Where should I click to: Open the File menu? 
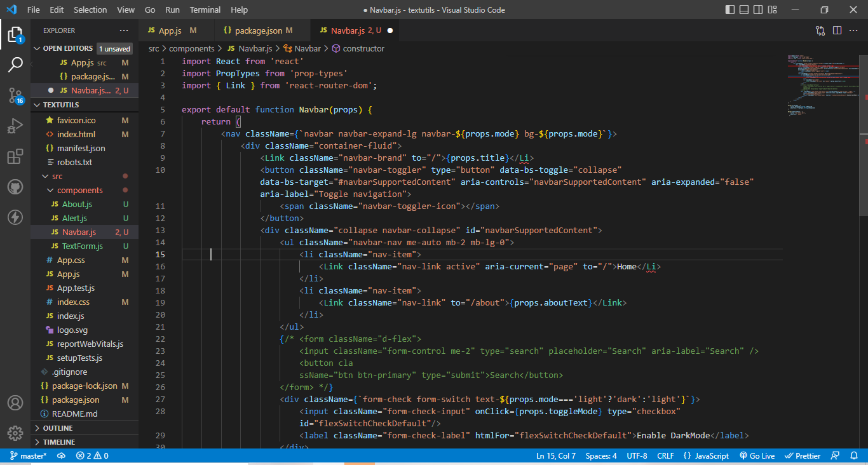(x=34, y=10)
